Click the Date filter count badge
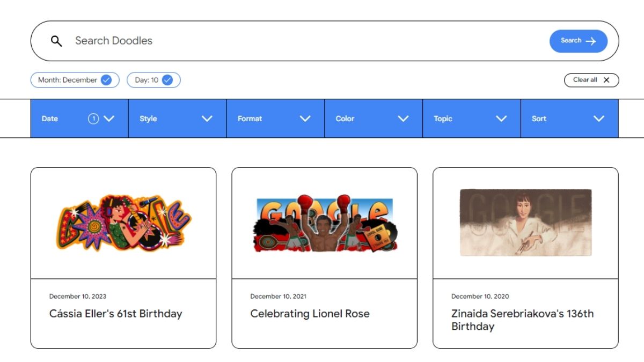This screenshot has height=362, width=644. point(93,119)
